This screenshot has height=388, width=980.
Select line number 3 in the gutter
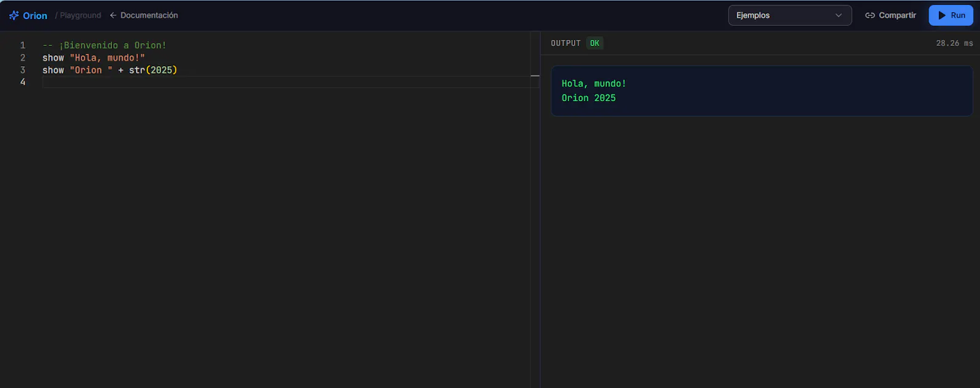[x=23, y=70]
